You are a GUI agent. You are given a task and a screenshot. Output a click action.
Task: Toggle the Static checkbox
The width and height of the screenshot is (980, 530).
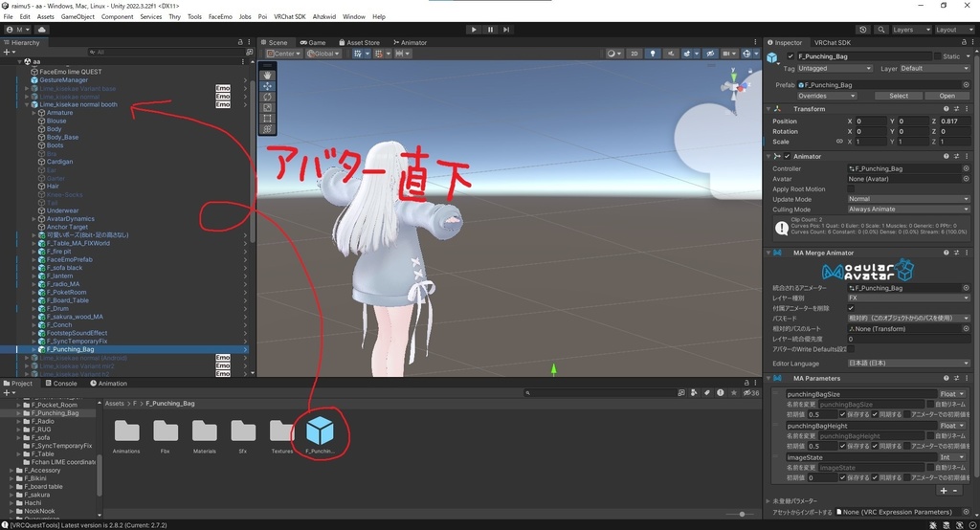click(x=937, y=56)
